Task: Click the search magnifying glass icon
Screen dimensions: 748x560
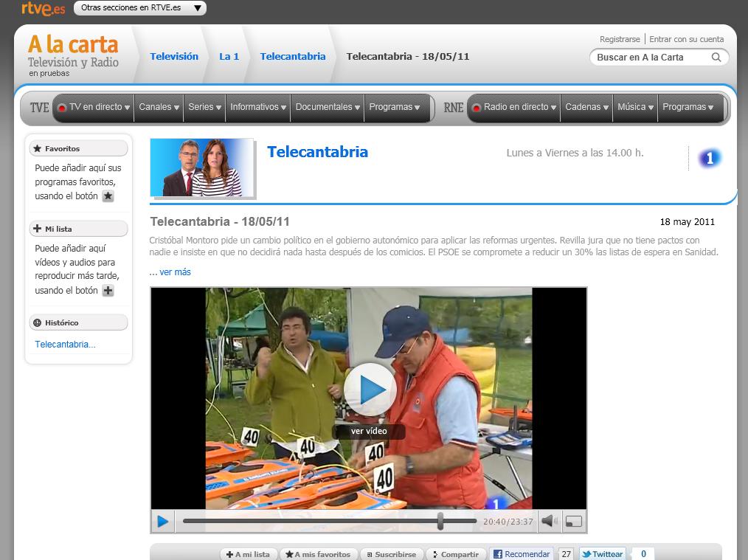Action: pos(716,57)
